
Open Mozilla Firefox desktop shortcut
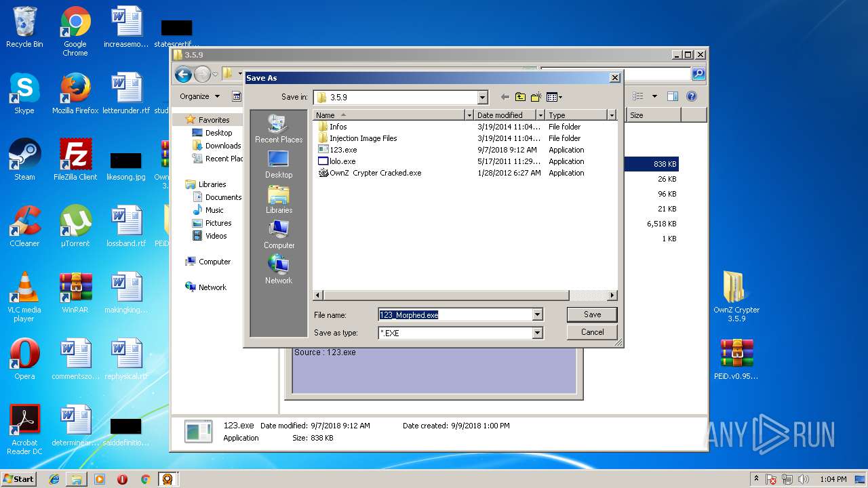tap(75, 94)
